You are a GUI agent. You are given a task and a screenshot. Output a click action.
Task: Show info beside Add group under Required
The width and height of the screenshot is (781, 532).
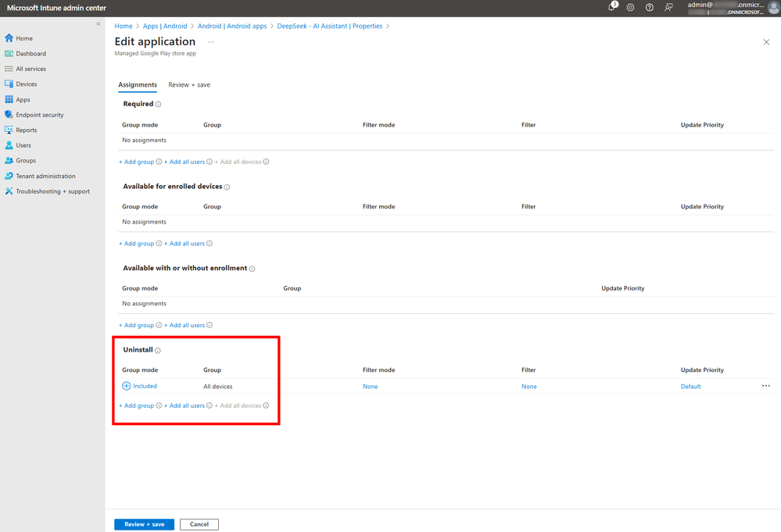pyautogui.click(x=159, y=162)
